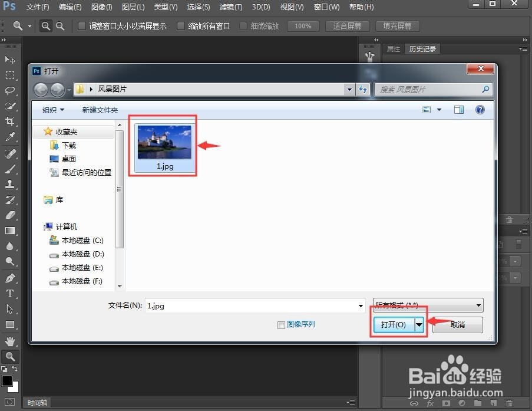Select the Rectangular Marquee tool
Screen dimensions: 532x411
(10, 75)
